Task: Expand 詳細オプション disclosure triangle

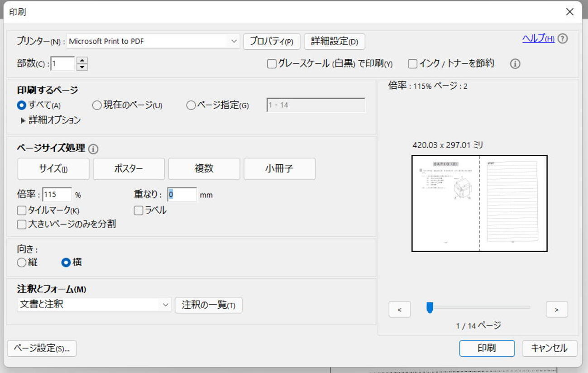Action: click(23, 120)
